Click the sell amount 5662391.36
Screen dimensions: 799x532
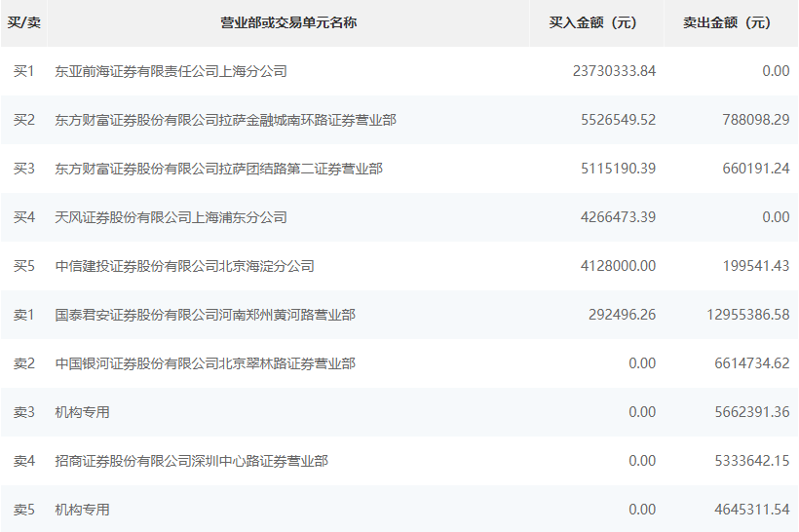click(x=752, y=412)
